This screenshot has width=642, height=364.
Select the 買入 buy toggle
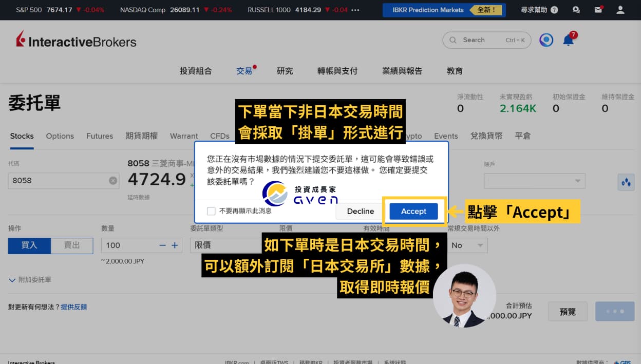pos(29,245)
